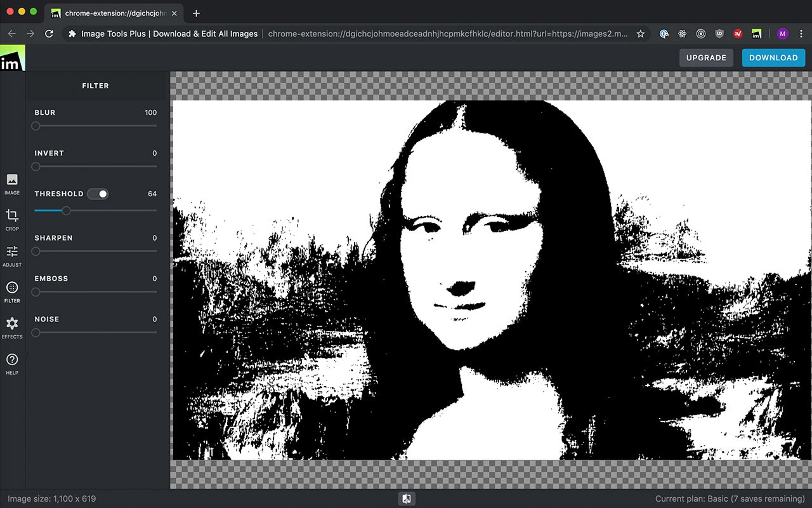Click the FILTER panel heading

click(x=96, y=86)
